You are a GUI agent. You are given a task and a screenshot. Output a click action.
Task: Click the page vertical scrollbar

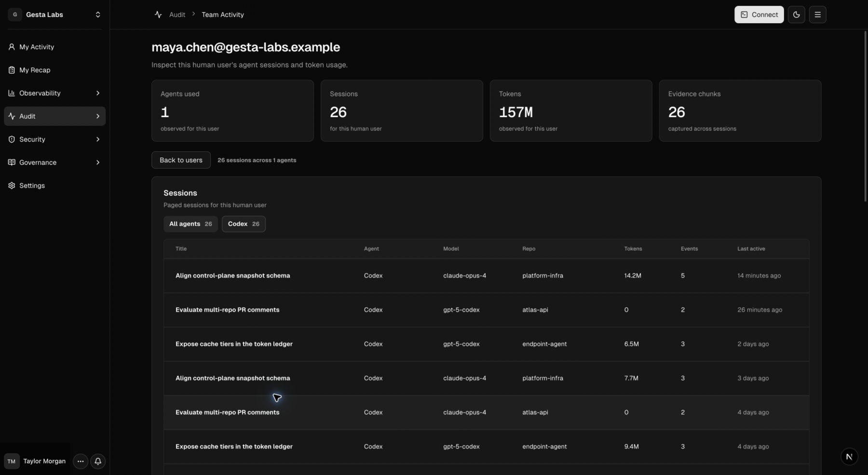pyautogui.click(x=865, y=116)
